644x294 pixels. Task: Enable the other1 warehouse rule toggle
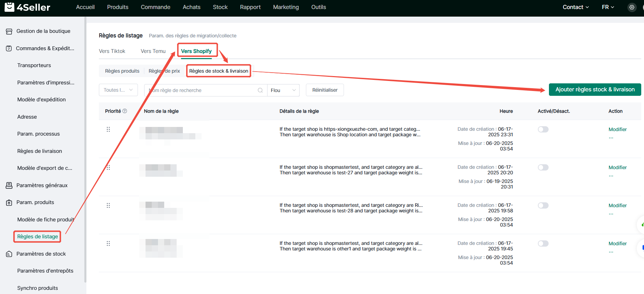tap(543, 244)
